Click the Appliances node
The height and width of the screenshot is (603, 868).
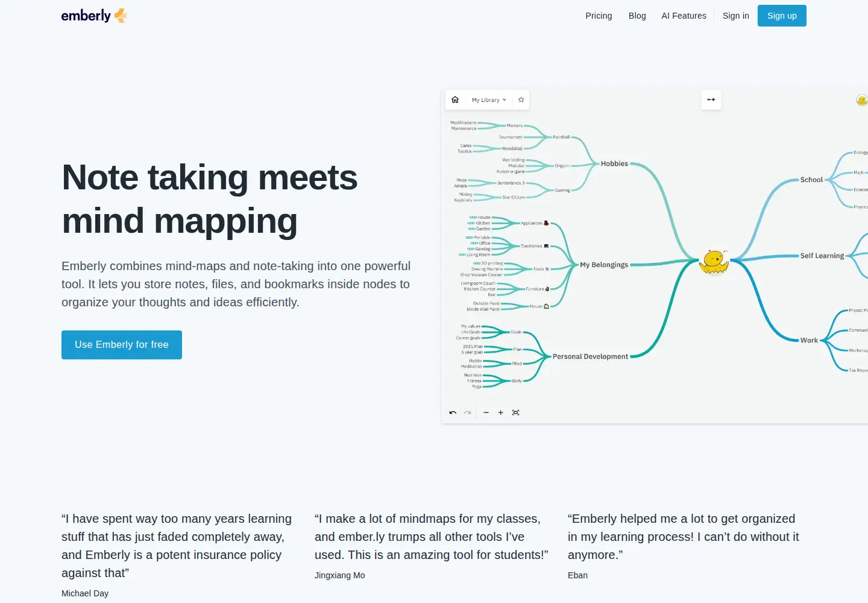coord(535,223)
